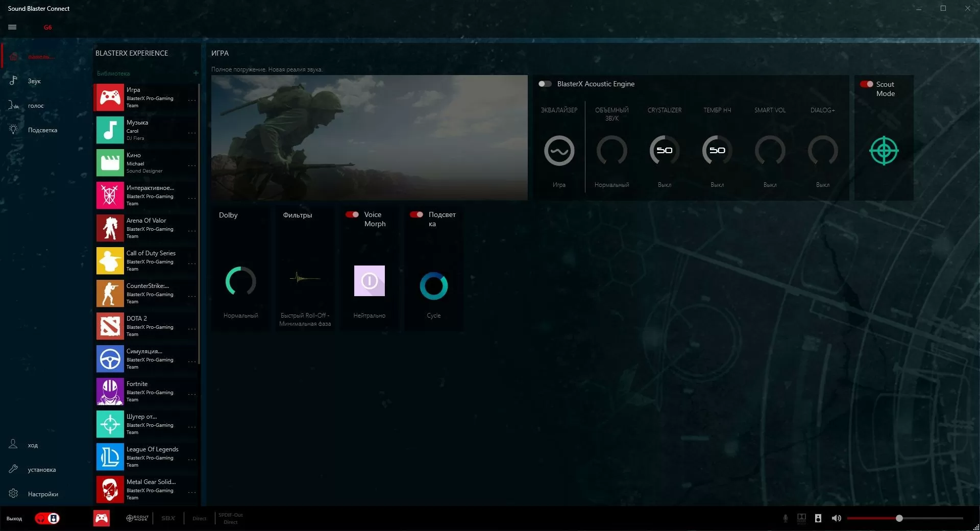
Task: Click the game soldier banner image
Action: [x=369, y=137]
